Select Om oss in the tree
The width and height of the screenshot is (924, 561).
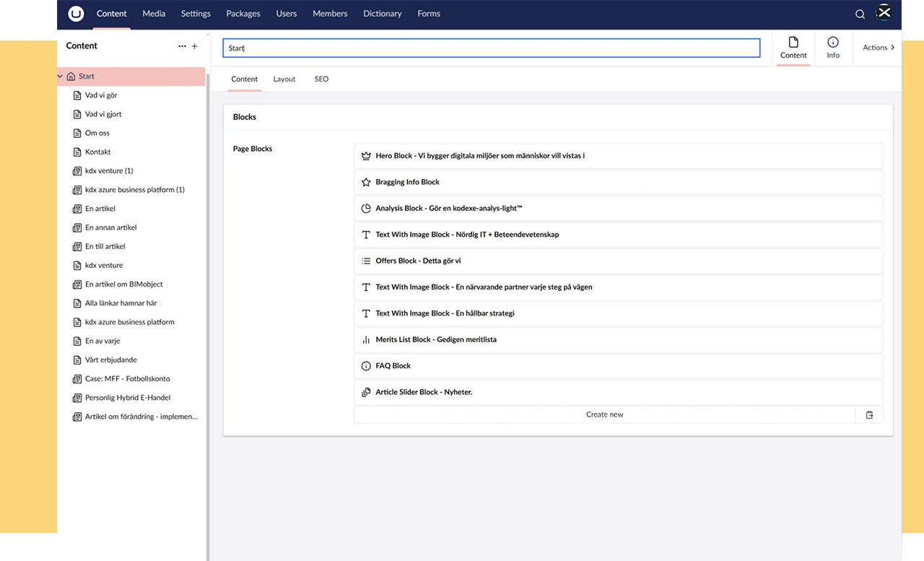click(x=97, y=134)
